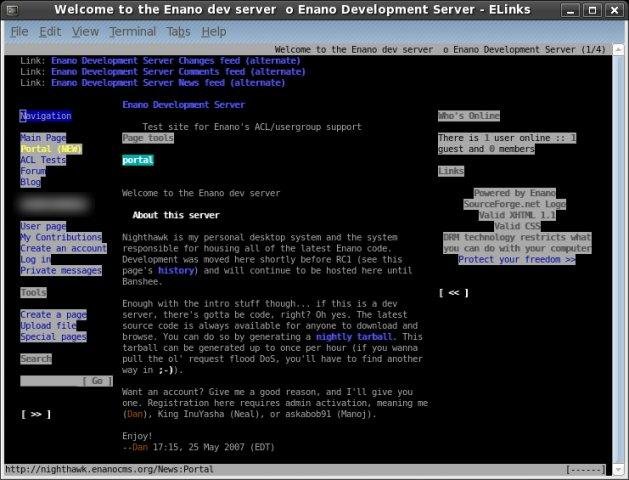
Task: Click the Tools sidebar heading
Action: 33,293
